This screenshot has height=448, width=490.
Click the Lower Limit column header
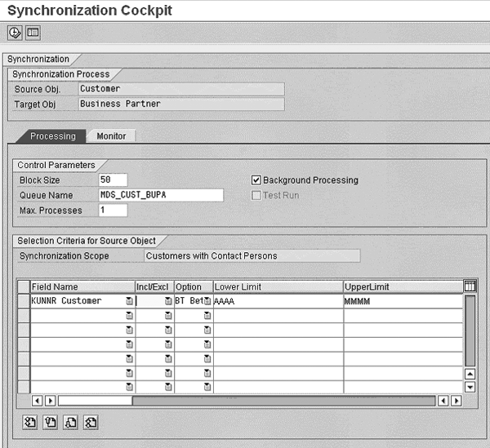pyautogui.click(x=278, y=286)
